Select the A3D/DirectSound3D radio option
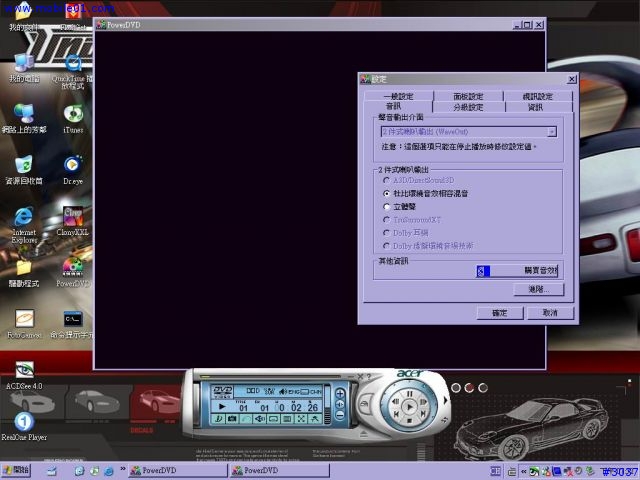 [x=419, y=180]
